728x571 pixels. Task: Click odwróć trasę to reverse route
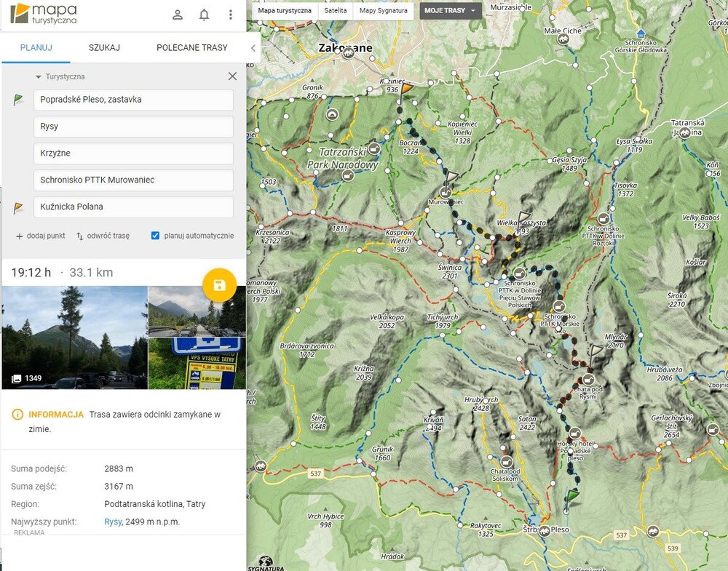103,236
